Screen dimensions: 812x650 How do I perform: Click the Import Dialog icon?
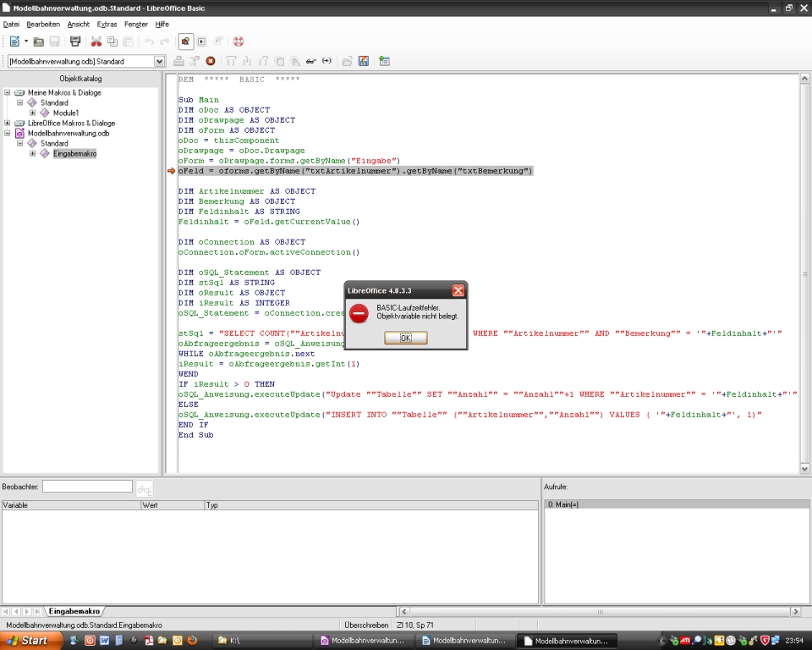tap(384, 61)
